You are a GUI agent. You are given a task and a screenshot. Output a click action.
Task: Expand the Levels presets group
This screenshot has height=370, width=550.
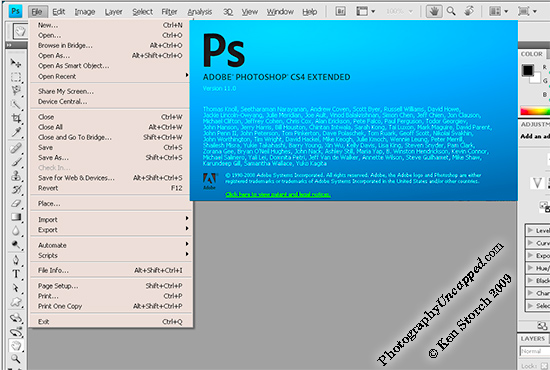[x=530, y=230]
